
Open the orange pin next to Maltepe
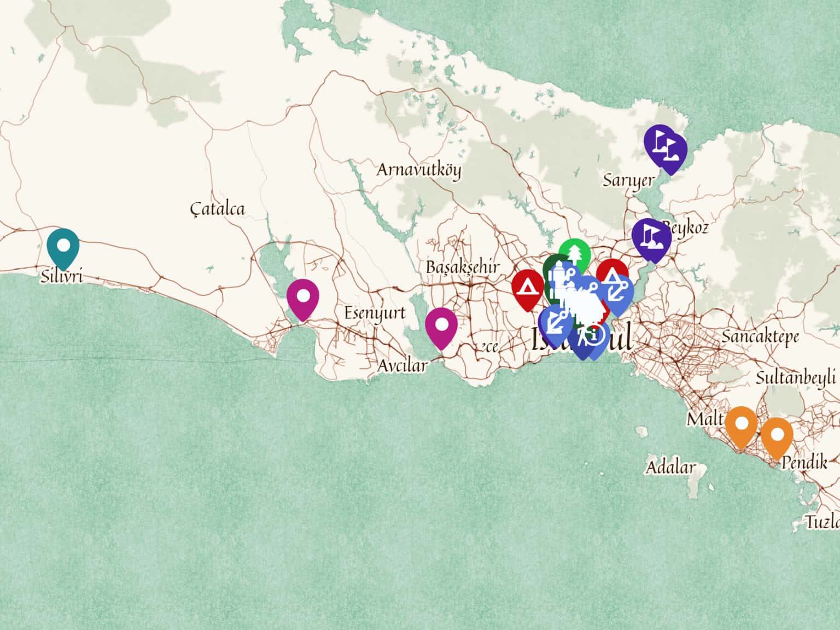(741, 426)
